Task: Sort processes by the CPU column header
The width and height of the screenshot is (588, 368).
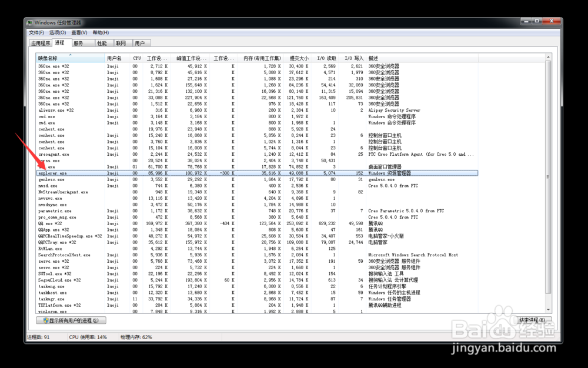Action: 137,58
